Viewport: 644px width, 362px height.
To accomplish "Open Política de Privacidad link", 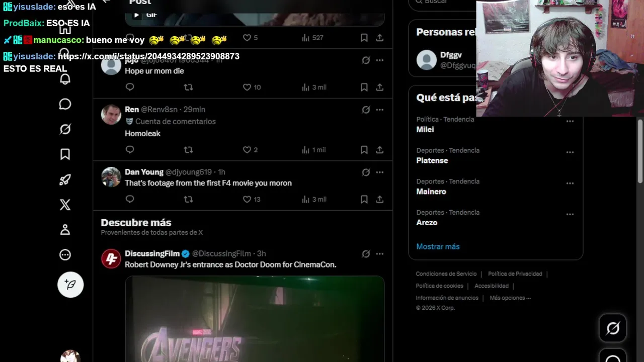I will tap(515, 274).
